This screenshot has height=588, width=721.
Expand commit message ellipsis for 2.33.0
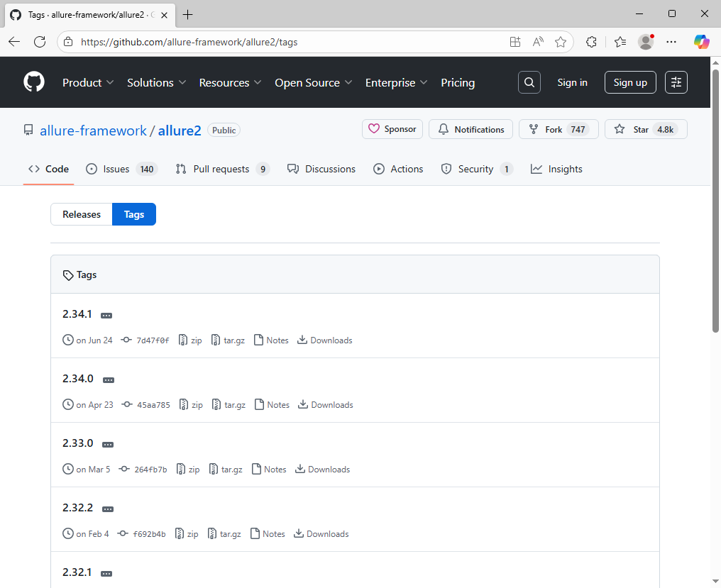108,445
